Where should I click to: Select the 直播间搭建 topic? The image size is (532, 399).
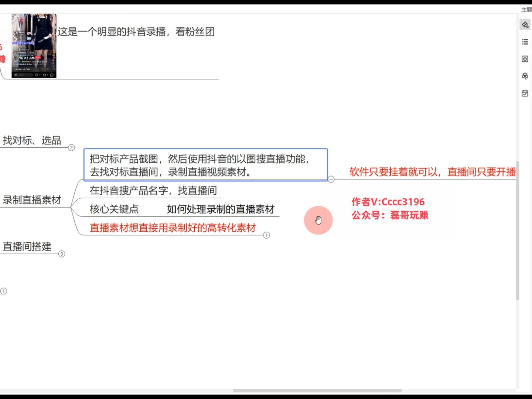[27, 246]
